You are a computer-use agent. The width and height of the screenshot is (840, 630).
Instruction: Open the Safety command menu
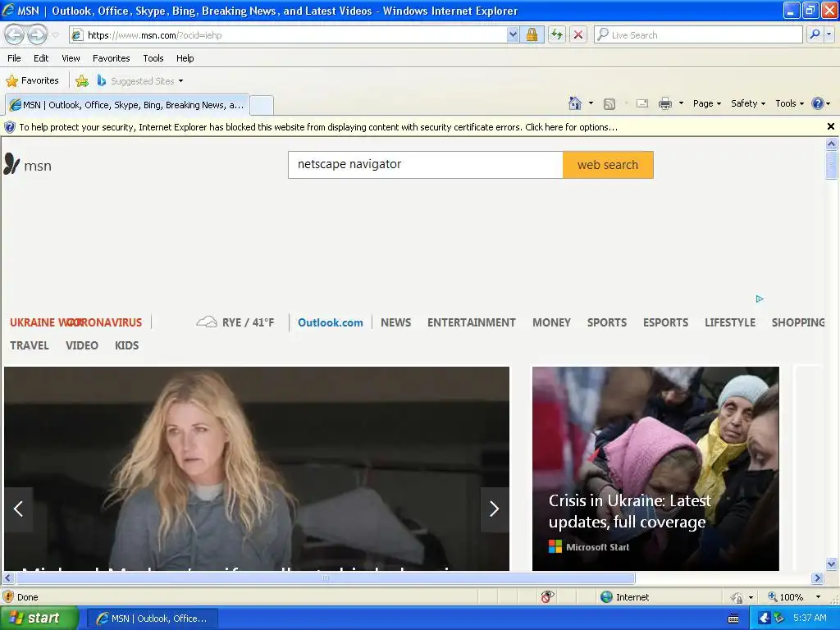748,103
